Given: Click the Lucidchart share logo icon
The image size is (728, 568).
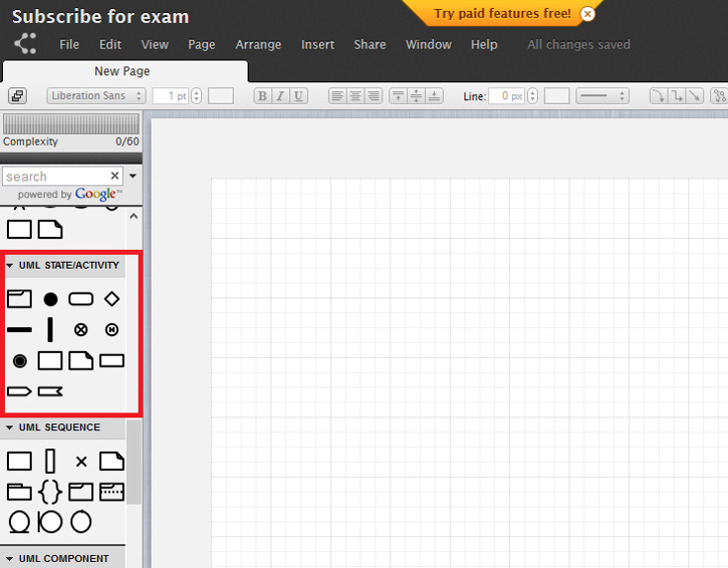Looking at the screenshot, I should (x=25, y=44).
